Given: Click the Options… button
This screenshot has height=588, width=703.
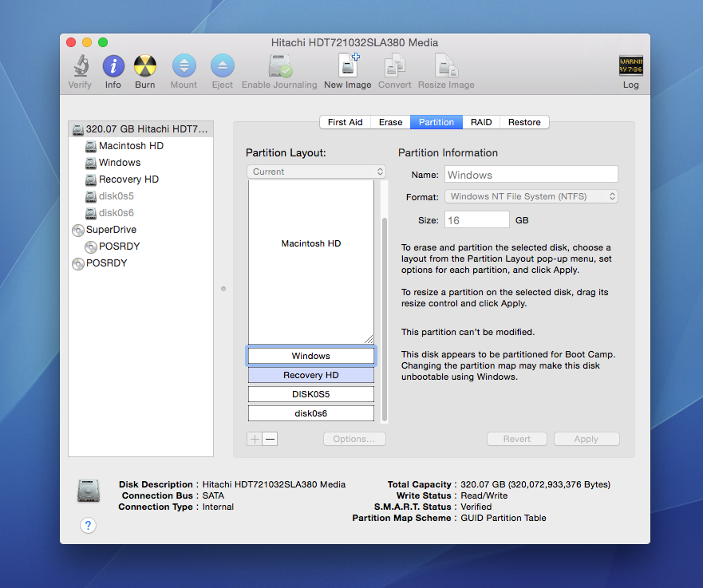Looking at the screenshot, I should click(354, 439).
